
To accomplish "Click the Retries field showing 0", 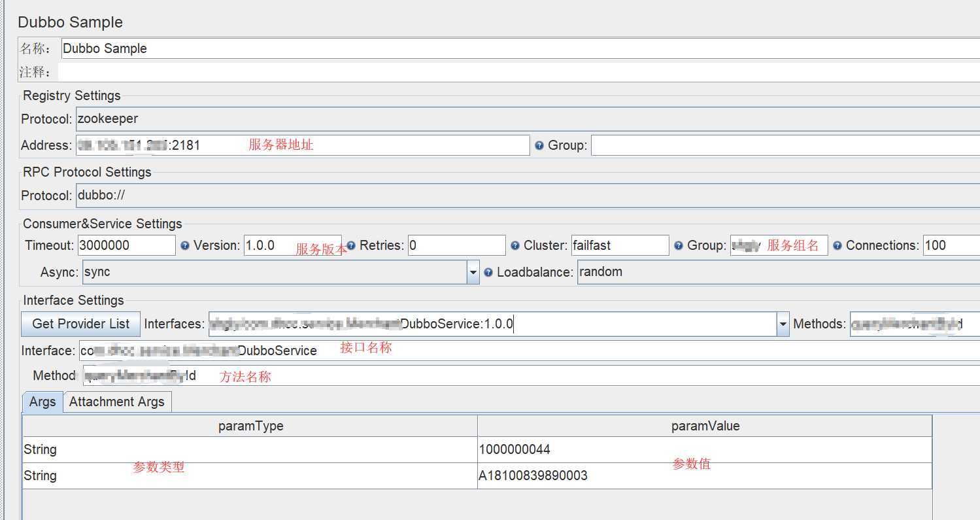I will [x=456, y=245].
